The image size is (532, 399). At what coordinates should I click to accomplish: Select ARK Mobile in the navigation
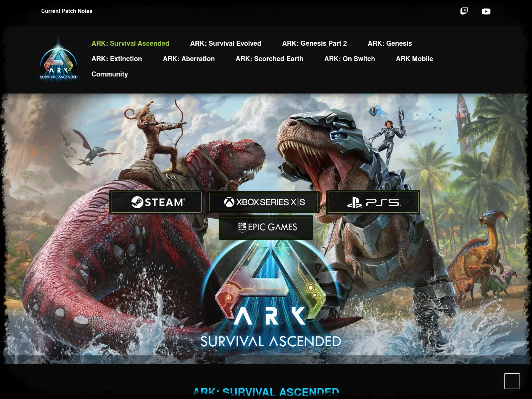414,59
